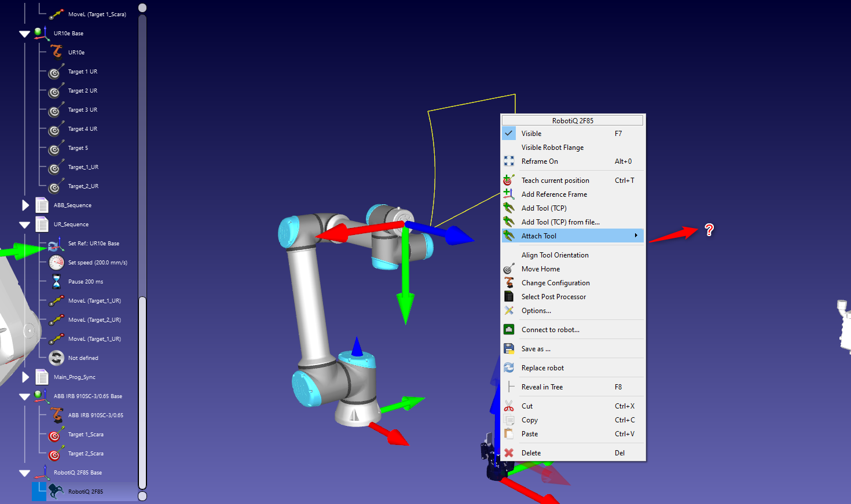851x504 pixels.
Task: Click the Pause 200 ms hourglass icon
Action: pos(56,282)
